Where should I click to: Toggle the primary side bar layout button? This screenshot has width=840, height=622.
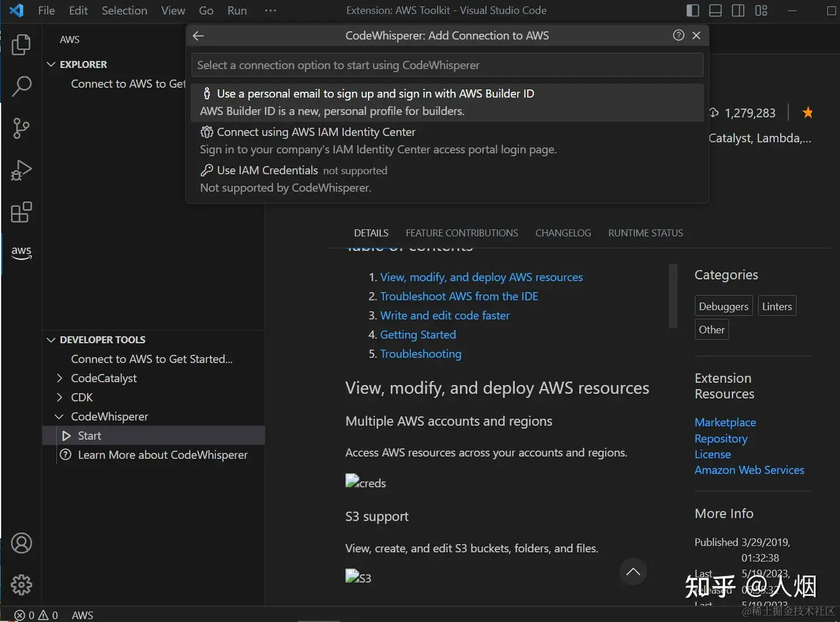click(x=692, y=11)
